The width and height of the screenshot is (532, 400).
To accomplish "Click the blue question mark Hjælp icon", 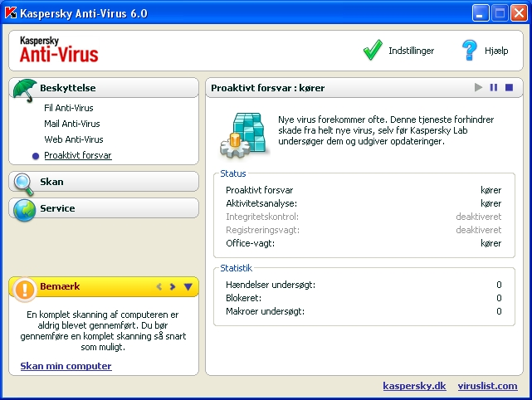I will click(x=470, y=51).
